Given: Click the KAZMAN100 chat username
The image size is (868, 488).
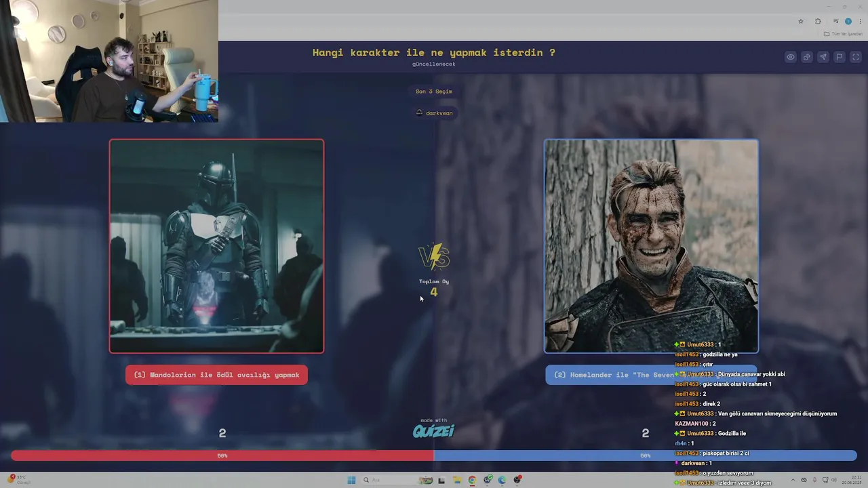Looking at the screenshot, I should pyautogui.click(x=691, y=424).
